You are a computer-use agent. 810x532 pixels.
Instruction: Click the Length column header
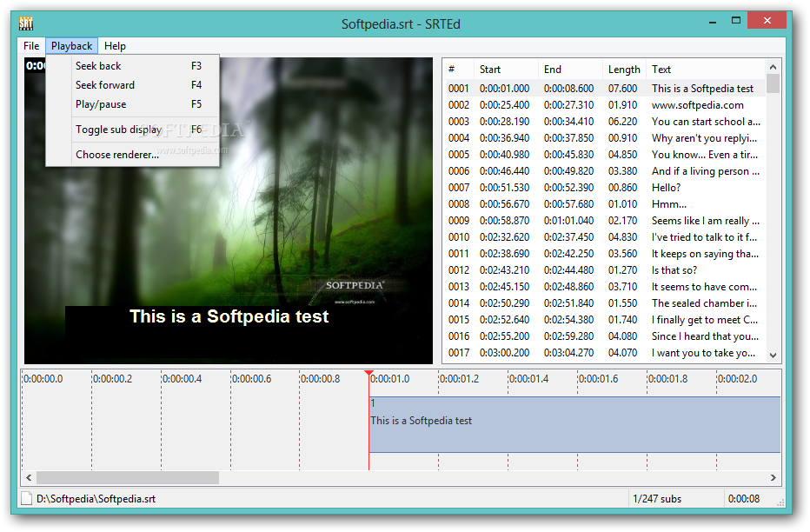[x=625, y=70]
